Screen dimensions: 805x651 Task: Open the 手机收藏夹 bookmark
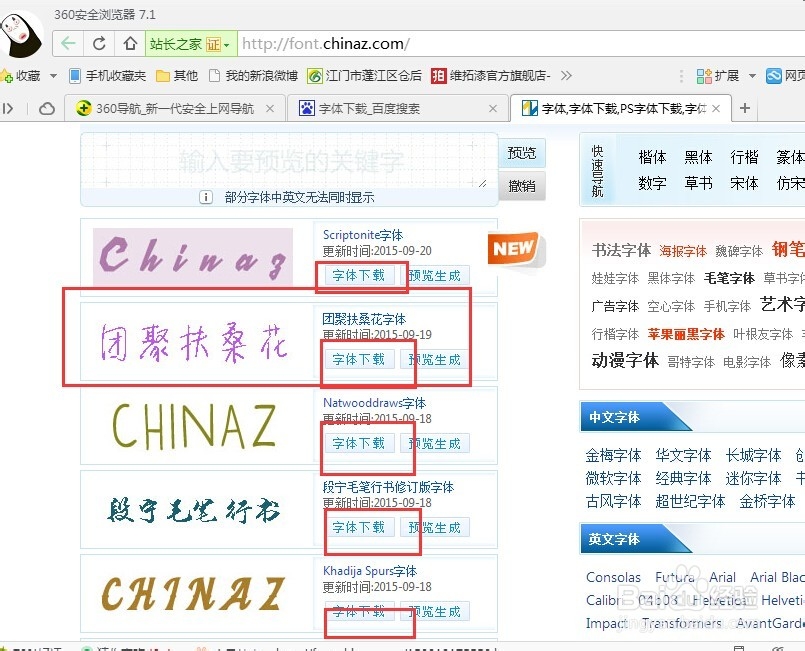point(108,76)
